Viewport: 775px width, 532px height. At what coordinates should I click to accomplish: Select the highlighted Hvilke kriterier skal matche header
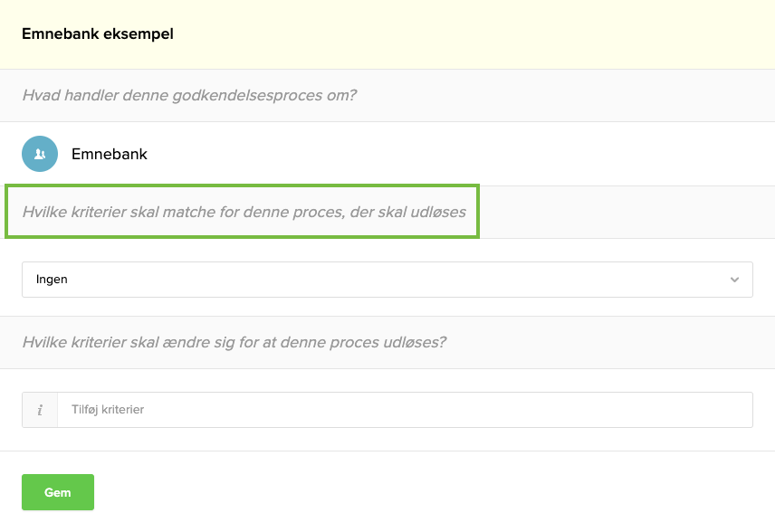tap(242, 211)
